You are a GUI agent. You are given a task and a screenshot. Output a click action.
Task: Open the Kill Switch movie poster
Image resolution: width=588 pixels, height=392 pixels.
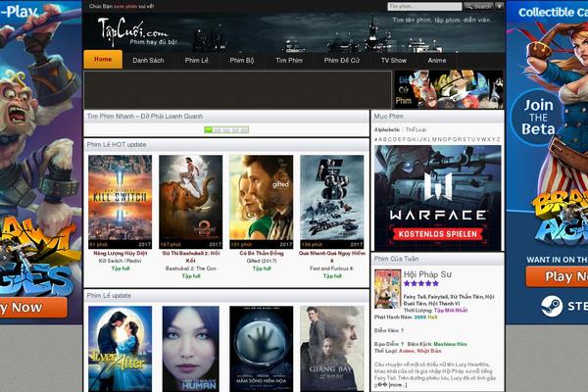pyautogui.click(x=120, y=202)
